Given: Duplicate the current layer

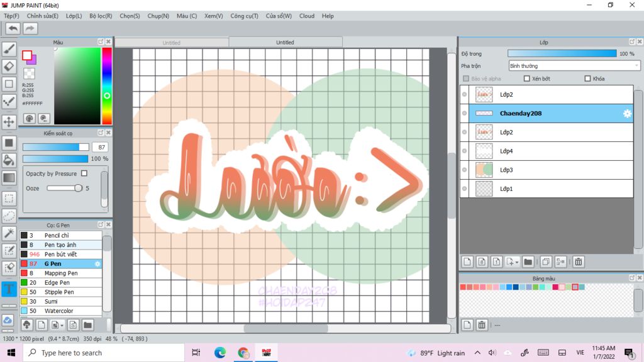Looking at the screenshot, I should [546, 262].
